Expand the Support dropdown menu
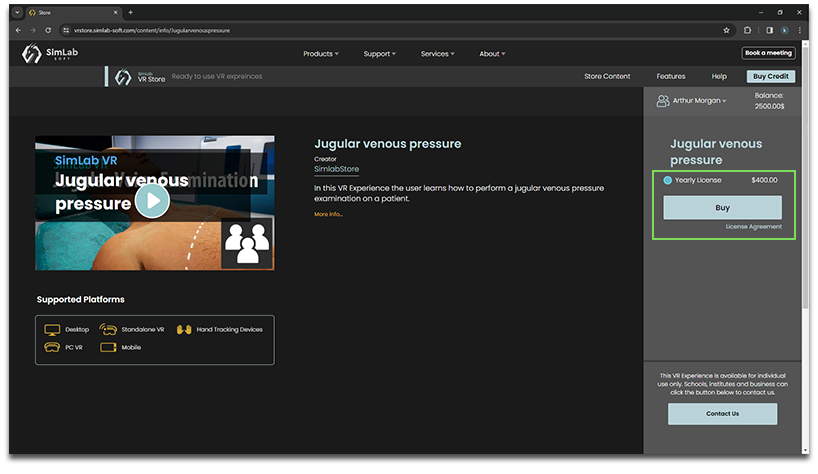Viewport: 818px width, 474px height. 379,54
